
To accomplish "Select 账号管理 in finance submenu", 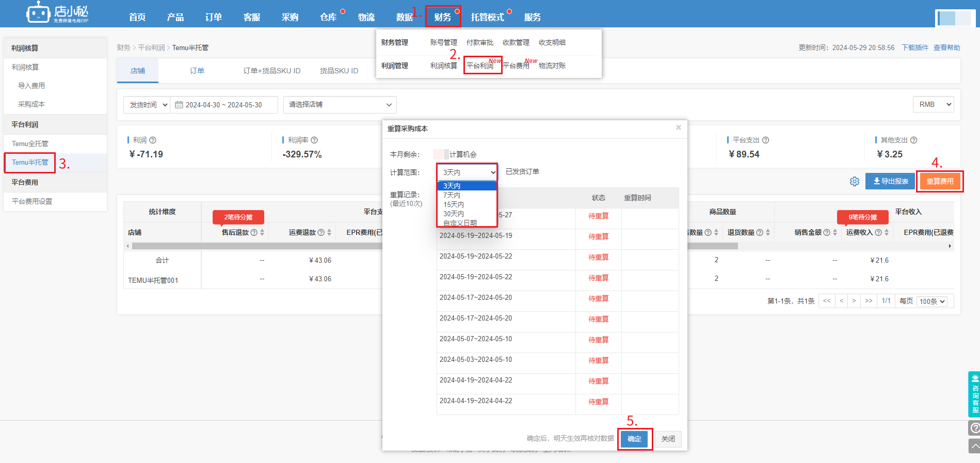I will click(444, 42).
